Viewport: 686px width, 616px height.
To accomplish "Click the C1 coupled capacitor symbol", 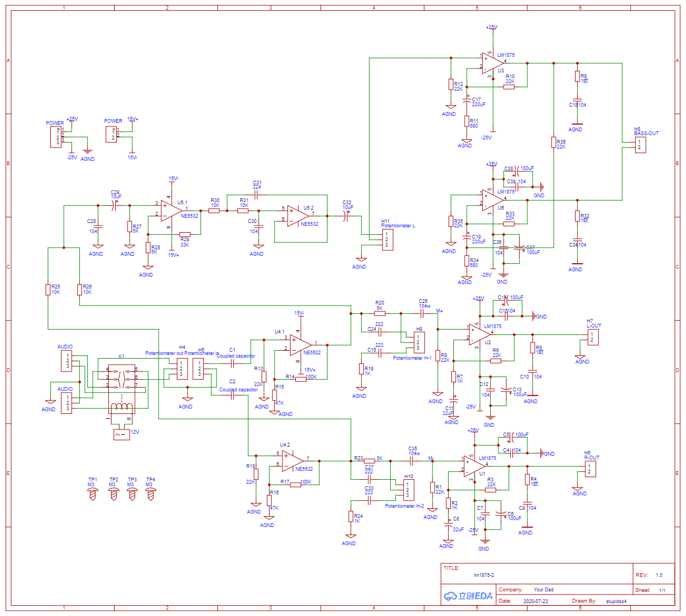I will 233,363.
